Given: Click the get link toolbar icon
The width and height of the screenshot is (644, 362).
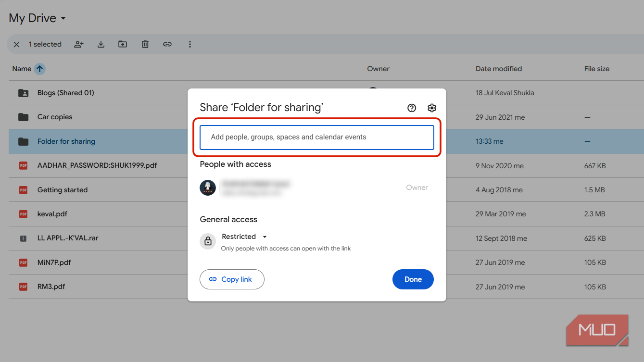Looking at the screenshot, I should (x=167, y=44).
